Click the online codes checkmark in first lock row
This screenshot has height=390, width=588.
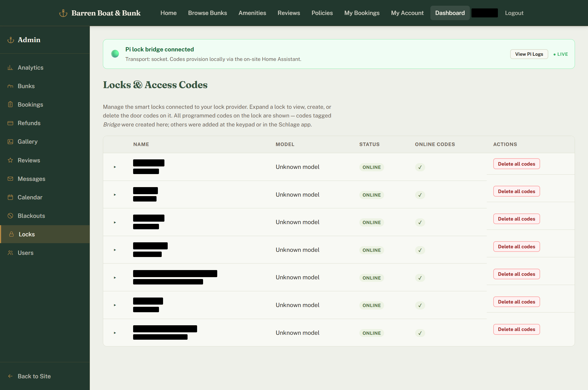(420, 167)
